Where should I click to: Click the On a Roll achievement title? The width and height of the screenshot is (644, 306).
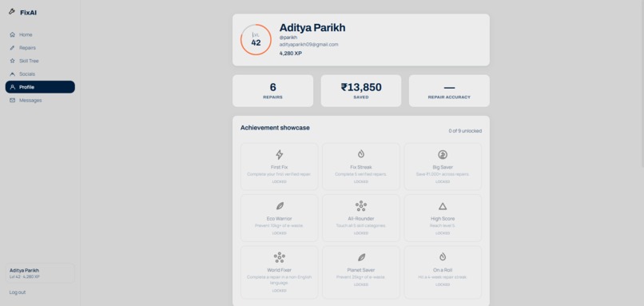[x=443, y=270]
